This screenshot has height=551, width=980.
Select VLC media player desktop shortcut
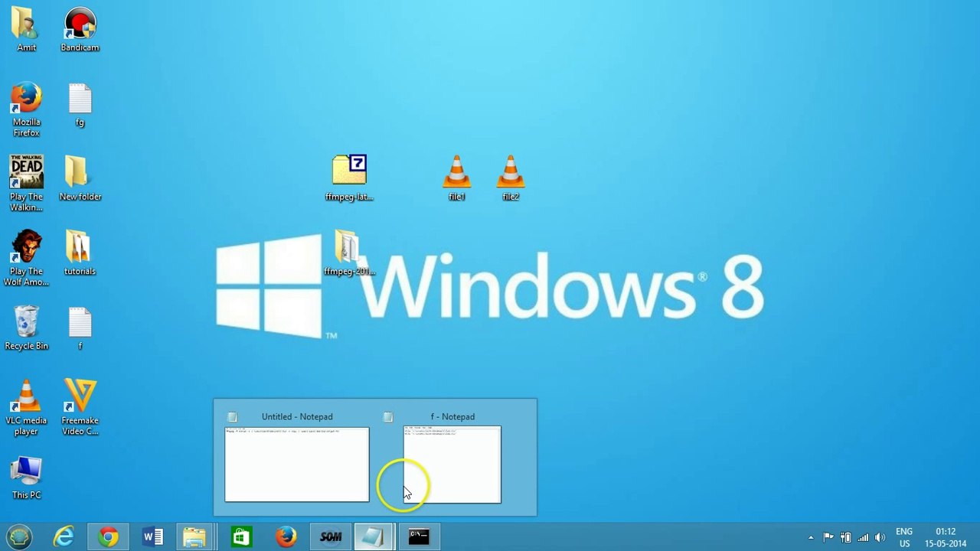26,408
